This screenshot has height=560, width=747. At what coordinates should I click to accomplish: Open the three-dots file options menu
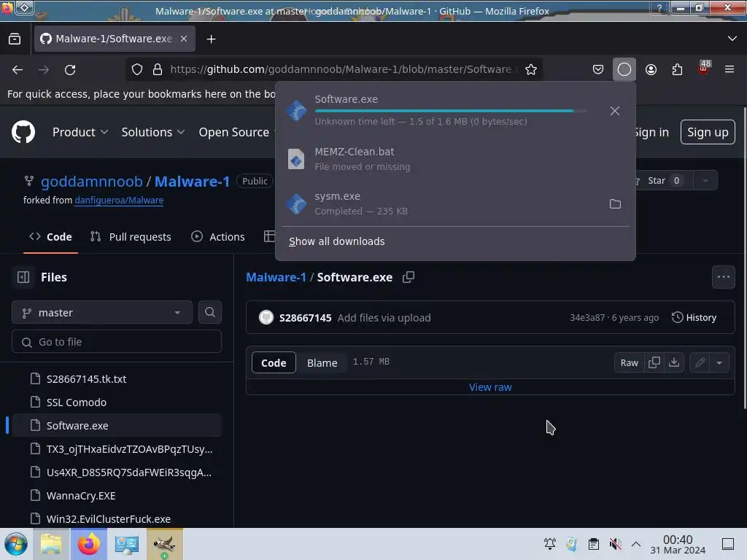pos(723,277)
